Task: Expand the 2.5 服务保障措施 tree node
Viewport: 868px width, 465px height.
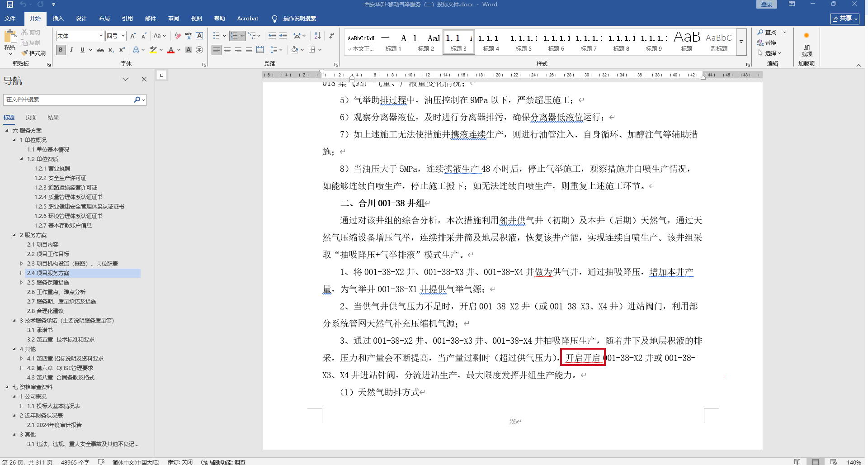Action: (x=21, y=283)
